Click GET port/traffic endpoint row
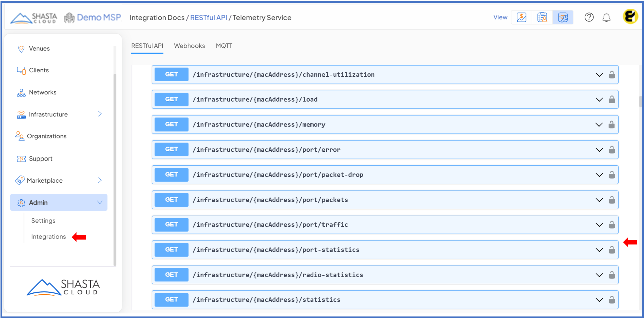The height and width of the screenshot is (318, 644). pos(270,225)
